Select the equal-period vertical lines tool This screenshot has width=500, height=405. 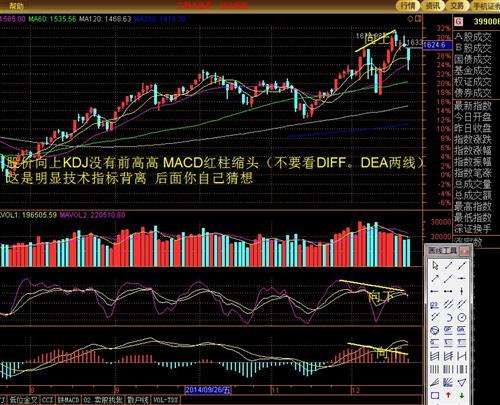435,369
